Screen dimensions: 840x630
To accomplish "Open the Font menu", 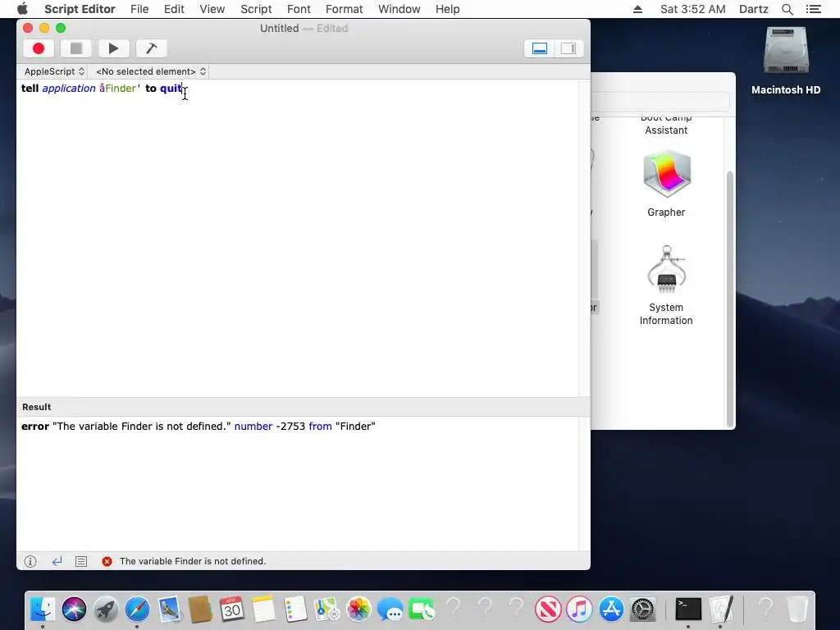I will coord(299,9).
